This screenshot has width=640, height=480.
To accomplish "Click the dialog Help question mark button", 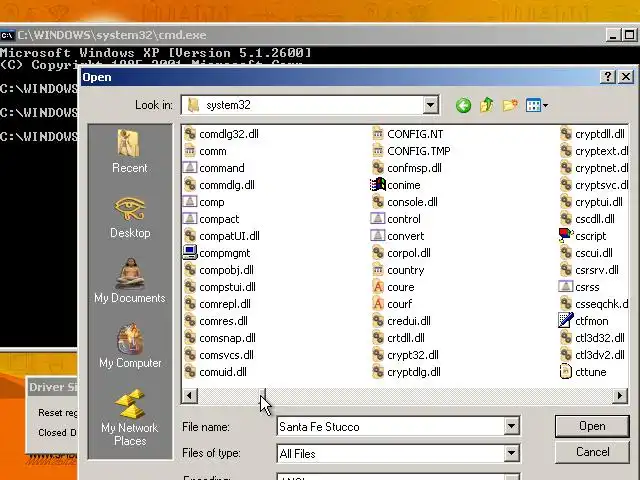I will 608,76.
